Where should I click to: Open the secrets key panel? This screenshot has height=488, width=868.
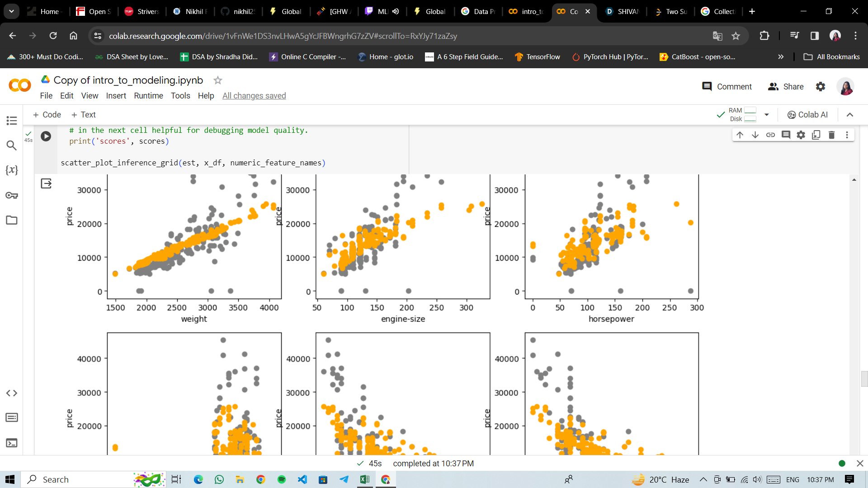point(12,195)
